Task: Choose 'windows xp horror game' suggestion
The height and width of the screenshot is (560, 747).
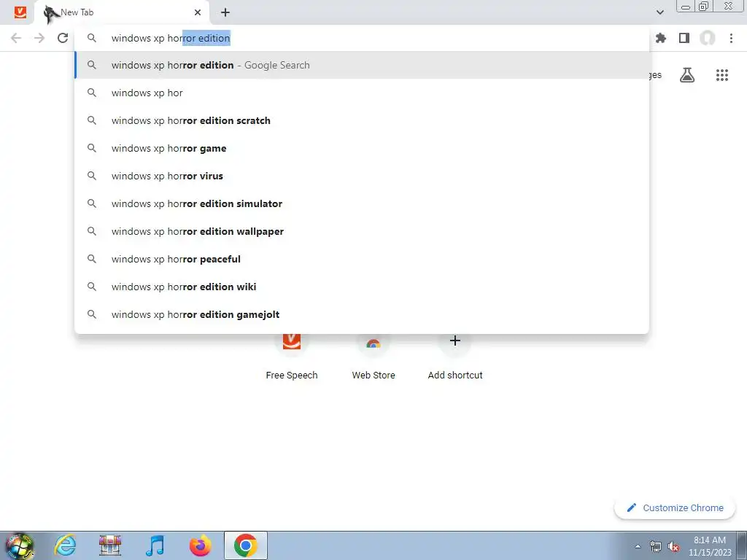Action: pos(362,148)
